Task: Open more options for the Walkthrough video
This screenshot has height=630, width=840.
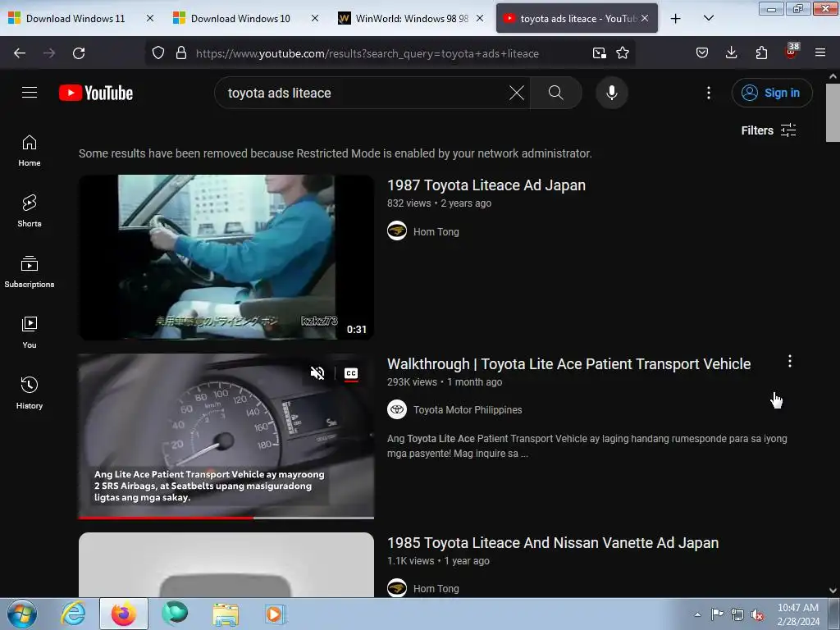Action: point(790,361)
